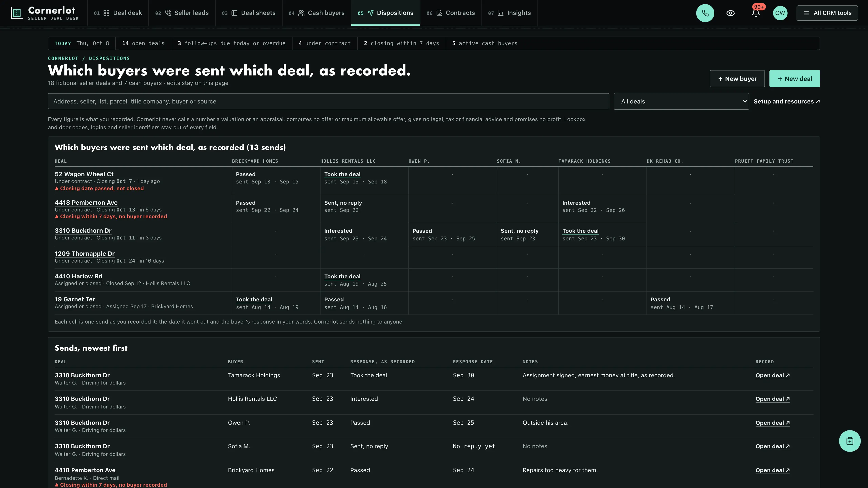The image size is (868, 488).
Task: Expand the All deals dropdown
Action: 681,101
